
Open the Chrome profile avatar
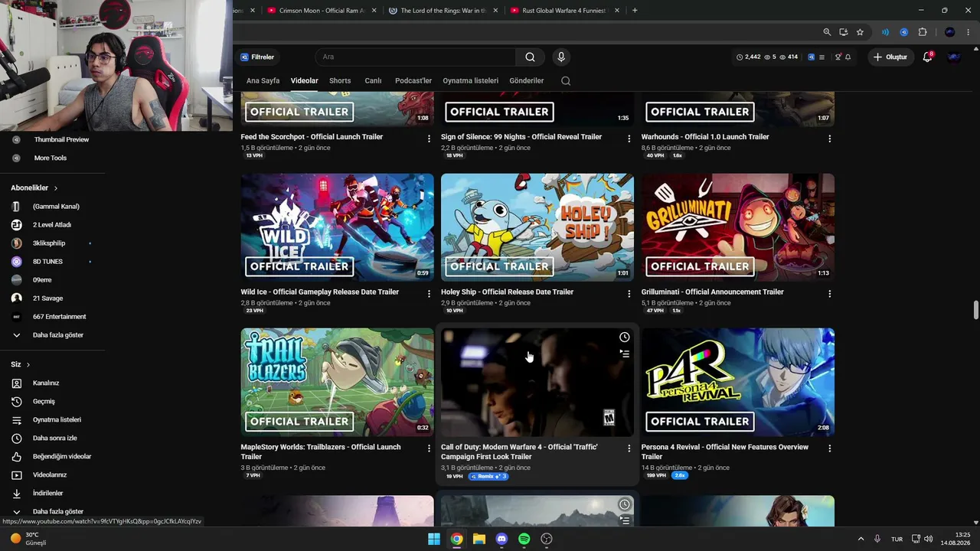pos(950,32)
